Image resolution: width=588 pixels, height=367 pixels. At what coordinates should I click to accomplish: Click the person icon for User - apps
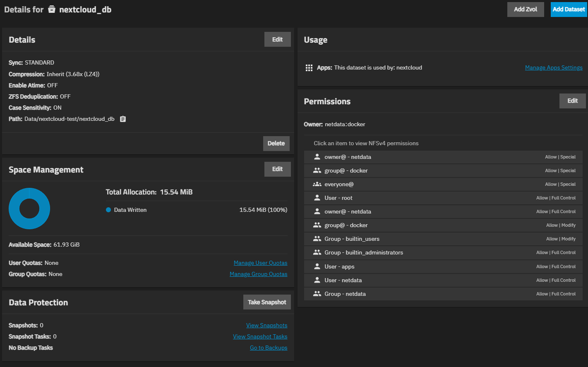tap(317, 266)
